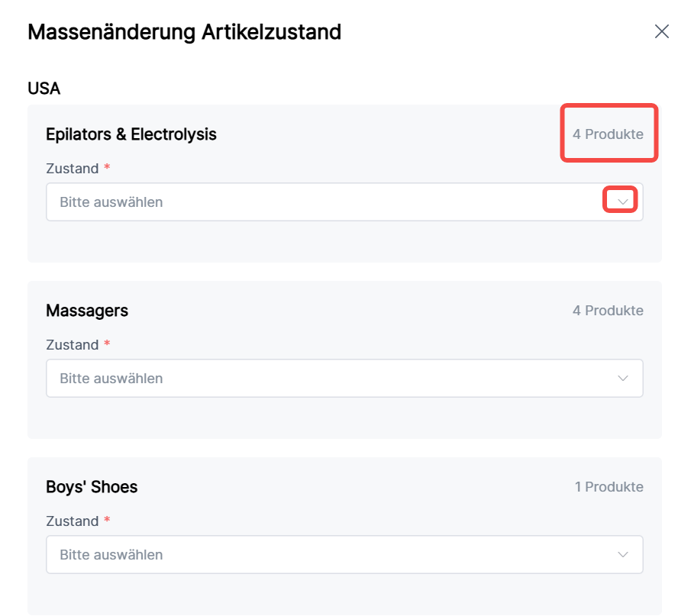Click the Zustand label under Boys' Shoes

pyautogui.click(x=73, y=521)
